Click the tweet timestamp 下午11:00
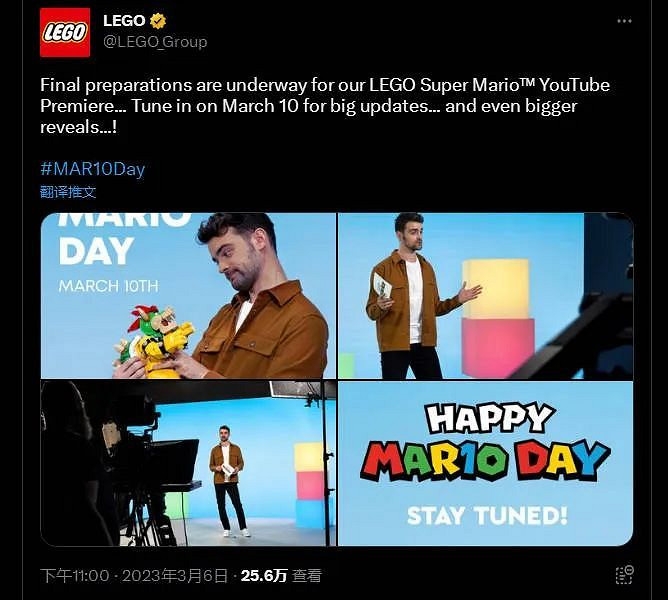 [x=75, y=576]
